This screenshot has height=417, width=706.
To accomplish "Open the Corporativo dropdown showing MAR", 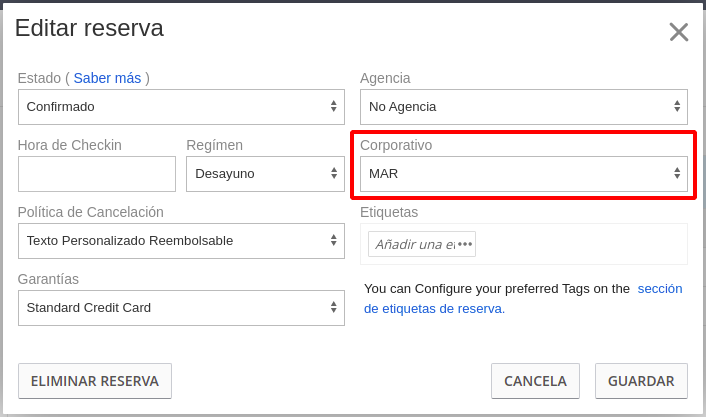I will pyautogui.click(x=524, y=174).
